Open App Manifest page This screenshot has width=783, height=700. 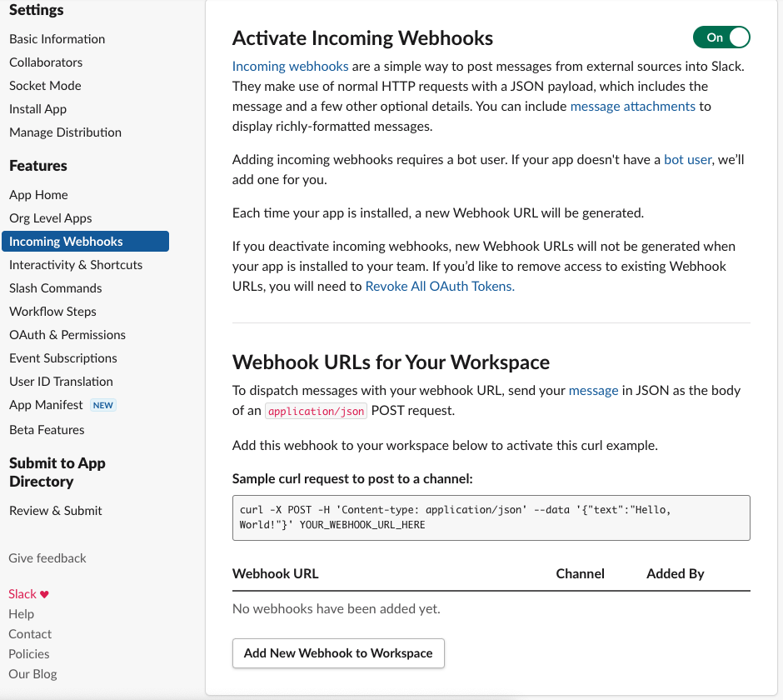point(46,405)
